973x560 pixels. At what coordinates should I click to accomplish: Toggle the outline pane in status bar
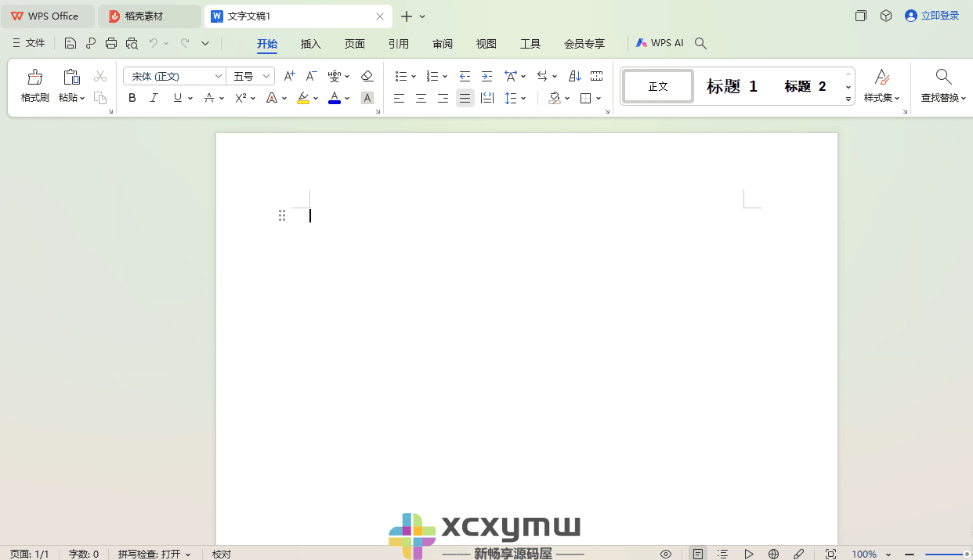(x=722, y=554)
